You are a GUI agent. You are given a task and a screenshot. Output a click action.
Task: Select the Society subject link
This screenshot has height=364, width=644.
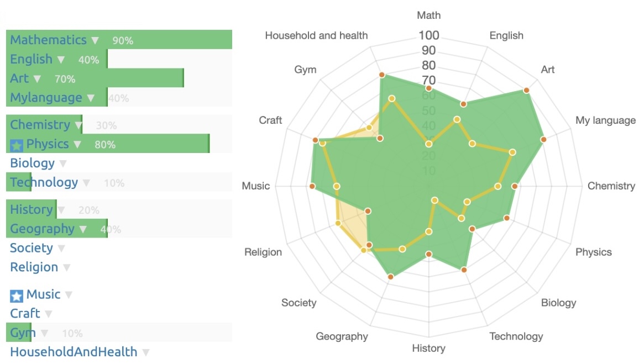(x=32, y=248)
